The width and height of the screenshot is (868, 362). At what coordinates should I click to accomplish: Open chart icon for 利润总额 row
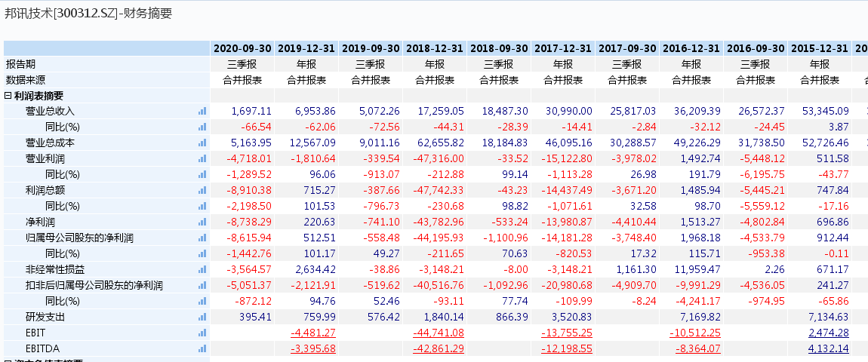tap(202, 190)
